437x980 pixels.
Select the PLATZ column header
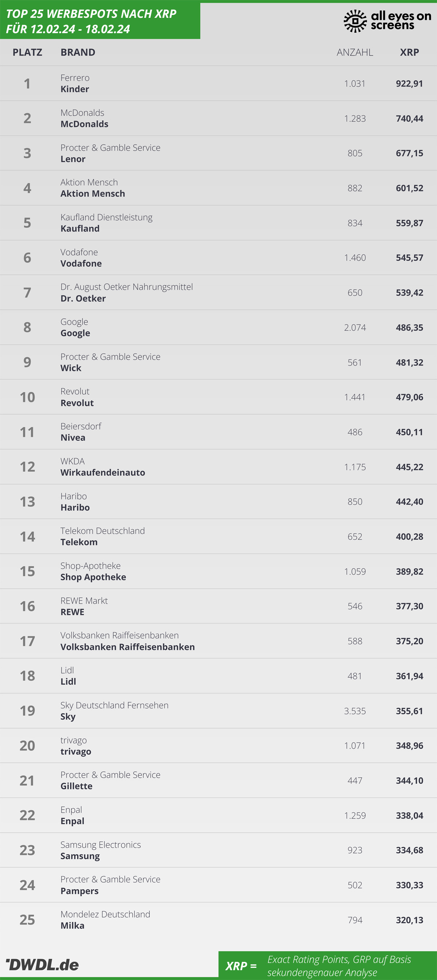pos(27,52)
